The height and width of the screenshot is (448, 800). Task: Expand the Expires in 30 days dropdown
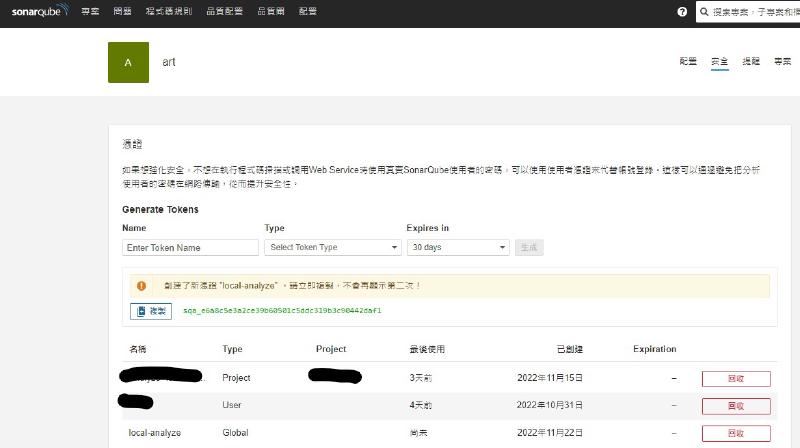[457, 247]
